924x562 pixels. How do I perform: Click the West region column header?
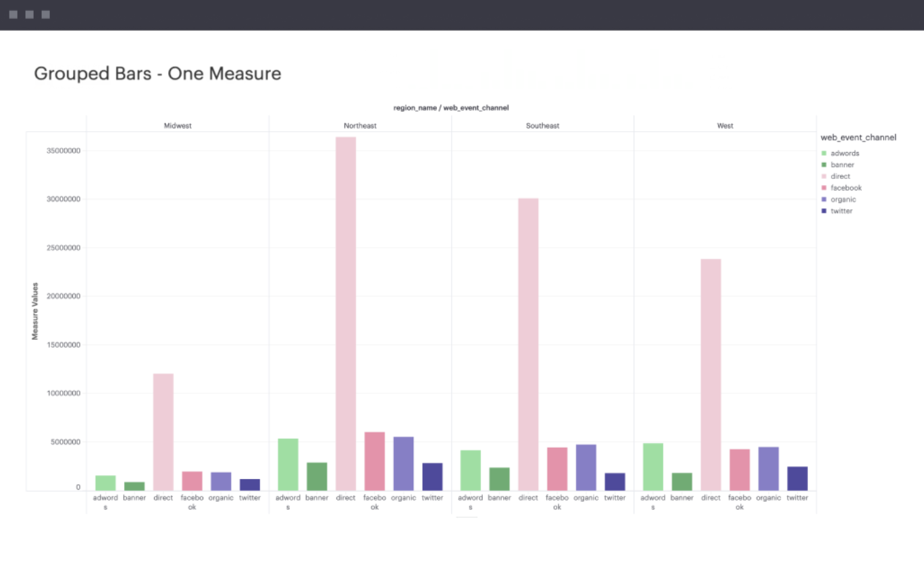(x=725, y=126)
